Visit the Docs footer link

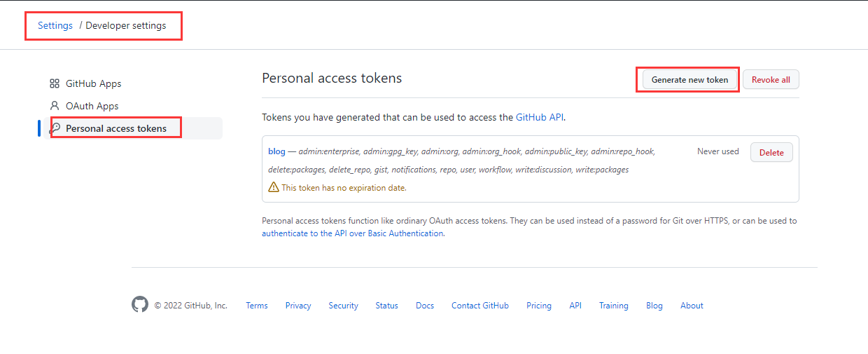(x=425, y=306)
